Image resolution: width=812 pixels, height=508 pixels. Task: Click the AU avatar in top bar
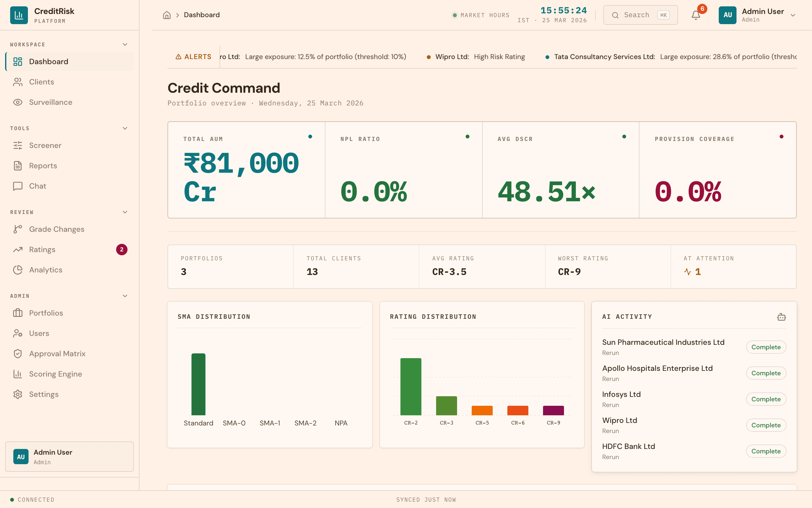tap(727, 15)
